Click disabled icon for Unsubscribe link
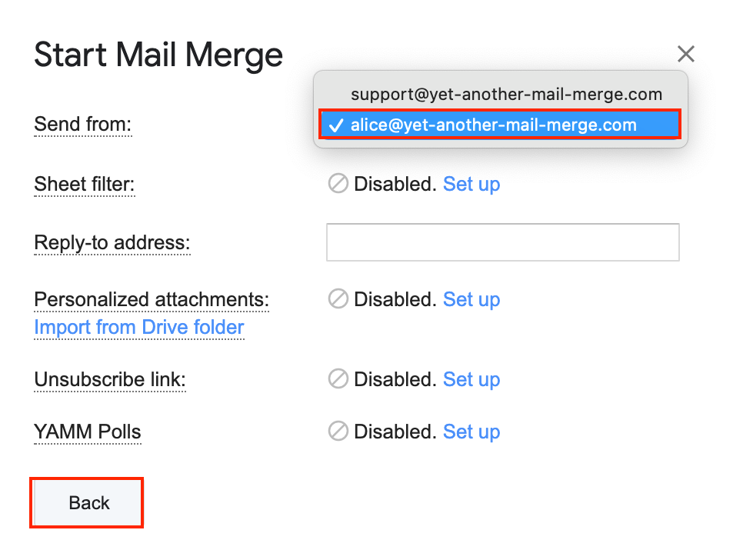Image resolution: width=743 pixels, height=560 pixels. coord(338,379)
